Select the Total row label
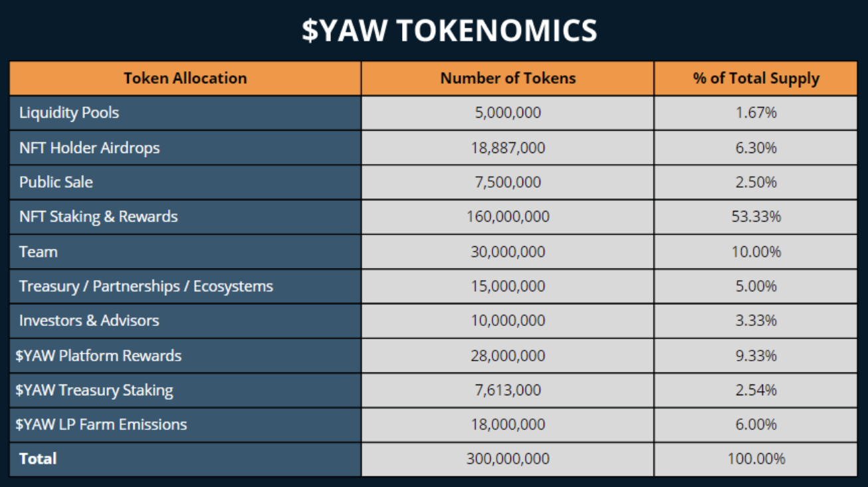Image resolution: width=868 pixels, height=487 pixels. pyautogui.click(x=38, y=459)
